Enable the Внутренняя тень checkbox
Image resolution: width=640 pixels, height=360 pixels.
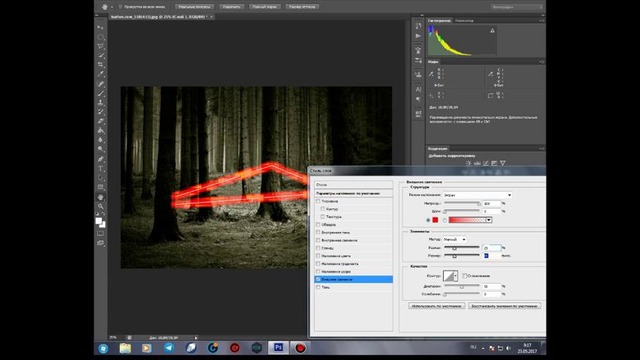point(318,232)
